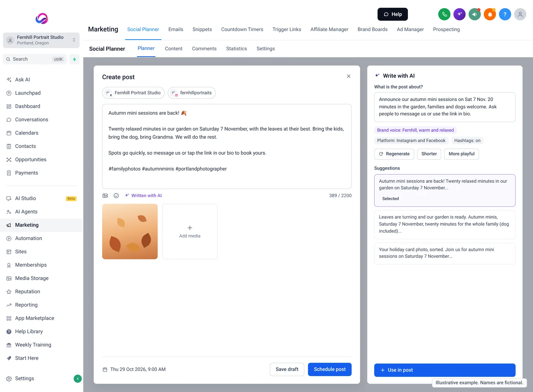This screenshot has width=533, height=392.
Task: Click the Add media placeholder
Action: [190, 232]
